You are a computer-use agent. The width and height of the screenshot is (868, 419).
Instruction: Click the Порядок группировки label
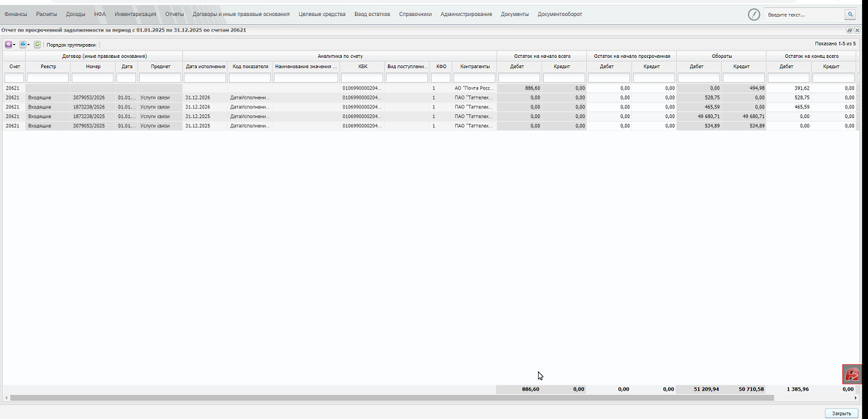coord(72,45)
